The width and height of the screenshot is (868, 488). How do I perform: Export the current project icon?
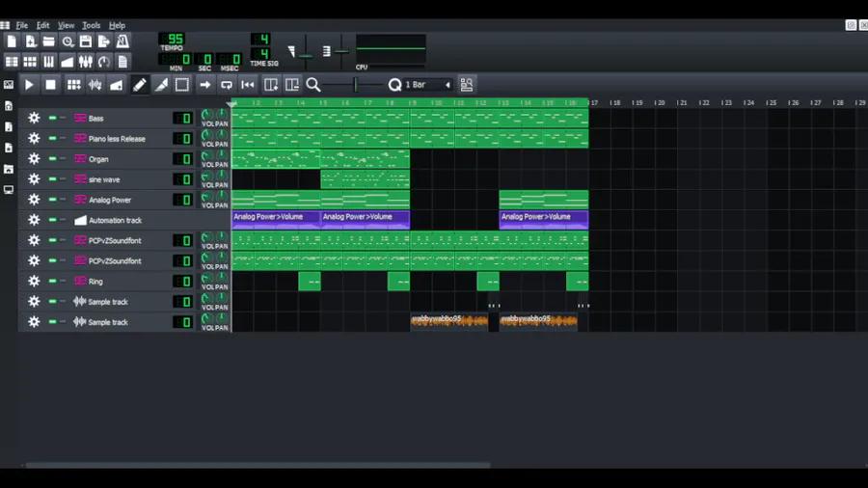pyautogui.click(x=104, y=41)
